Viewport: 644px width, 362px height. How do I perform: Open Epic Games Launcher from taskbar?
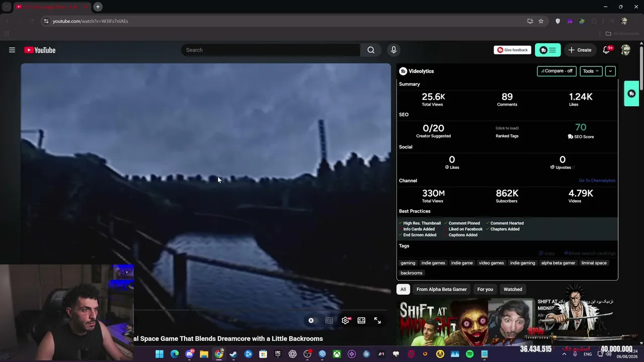(x=278, y=354)
